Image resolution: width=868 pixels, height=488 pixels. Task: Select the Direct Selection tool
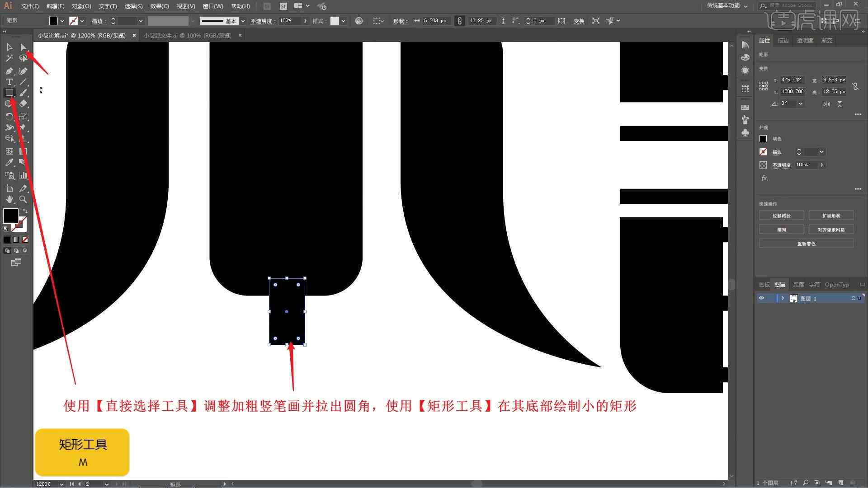(23, 47)
